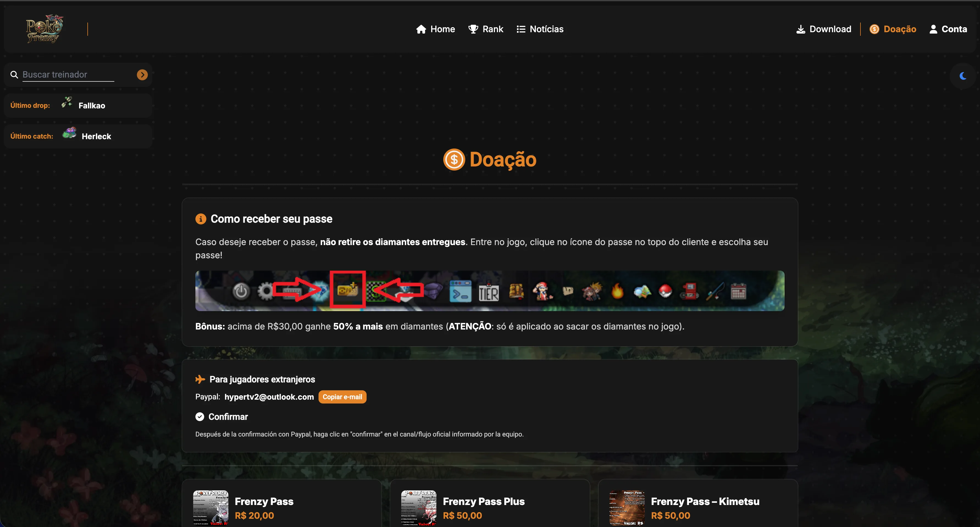
Task: Open trainer Fallkao from Último drop
Action: [92, 106]
